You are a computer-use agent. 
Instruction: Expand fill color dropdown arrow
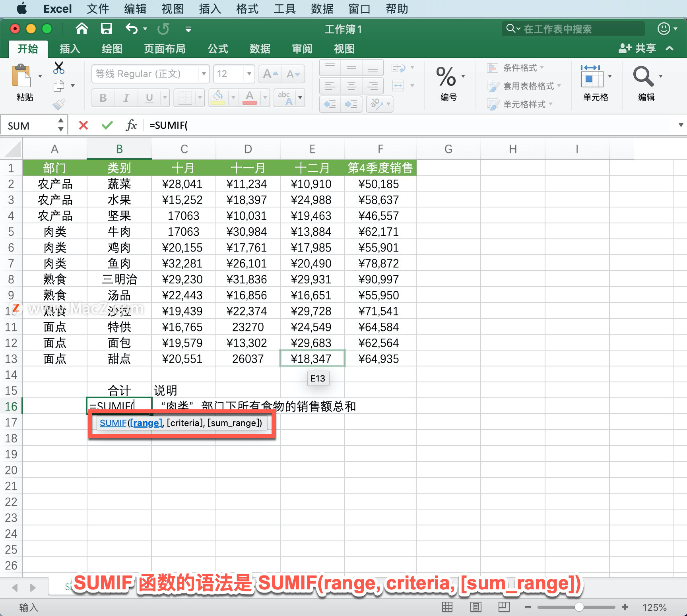coord(233,98)
